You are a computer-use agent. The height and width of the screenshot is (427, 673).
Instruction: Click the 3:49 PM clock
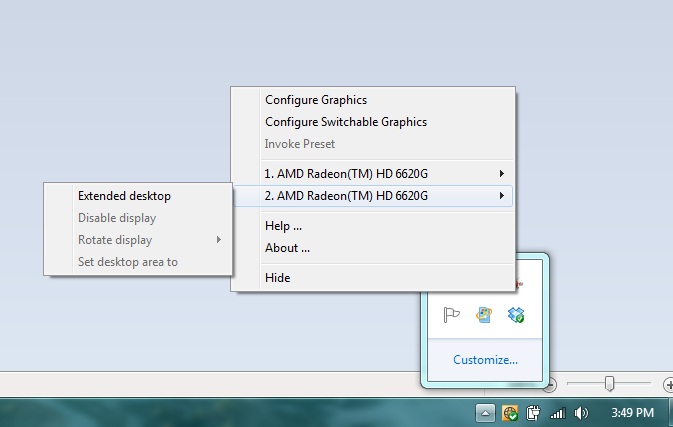click(633, 413)
